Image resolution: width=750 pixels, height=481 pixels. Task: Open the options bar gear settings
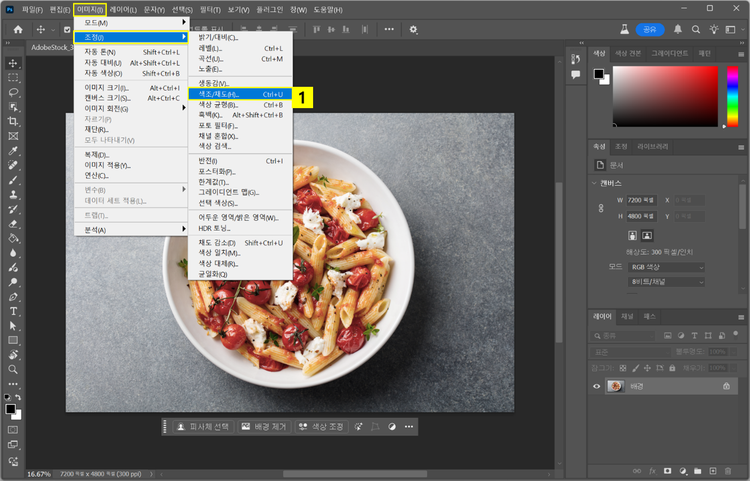(413, 30)
